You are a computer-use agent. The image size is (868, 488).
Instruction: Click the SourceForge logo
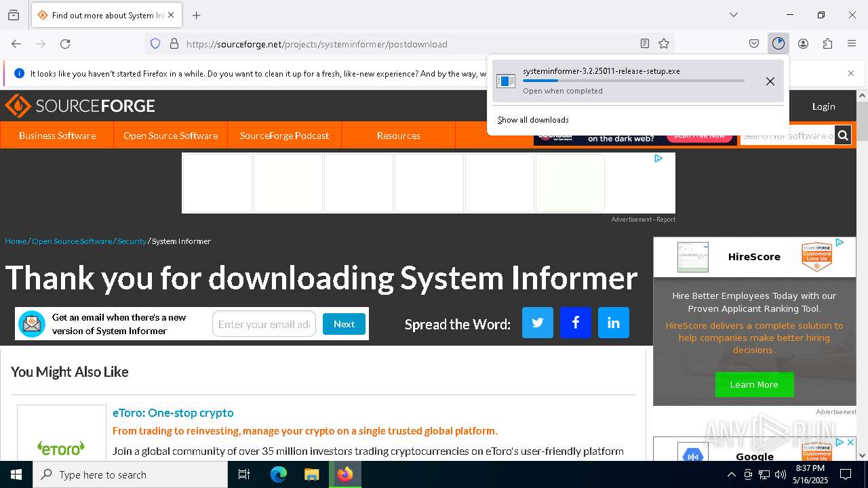point(80,106)
